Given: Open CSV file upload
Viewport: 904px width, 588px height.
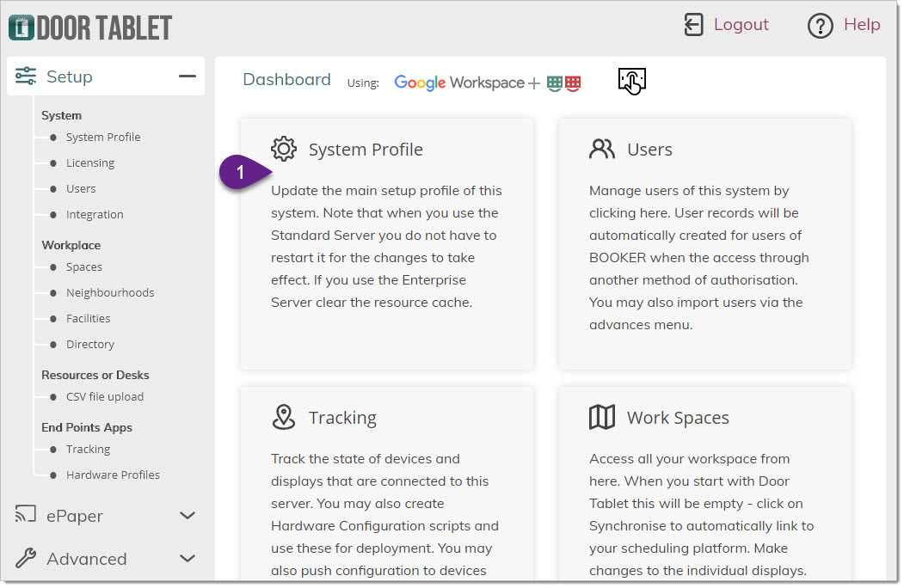Looking at the screenshot, I should pyautogui.click(x=104, y=396).
